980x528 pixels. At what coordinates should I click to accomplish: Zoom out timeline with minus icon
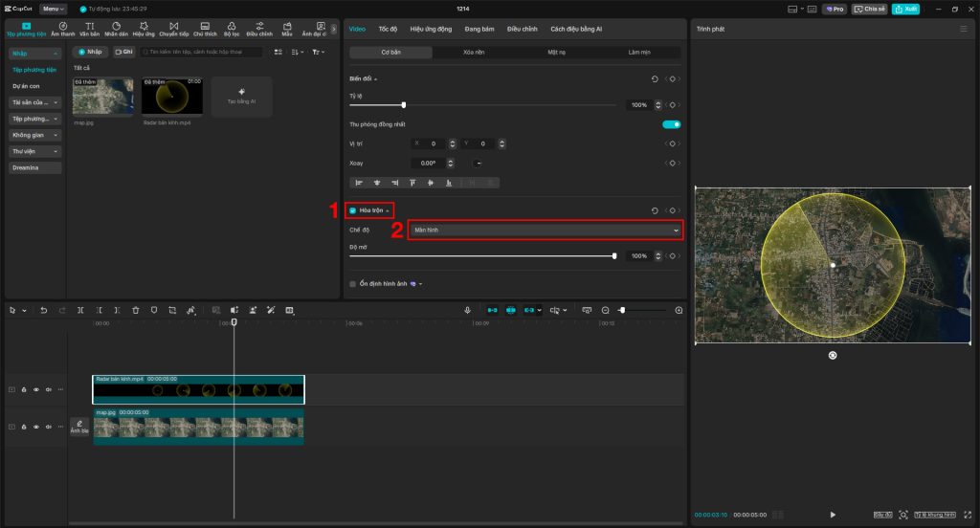pos(605,310)
